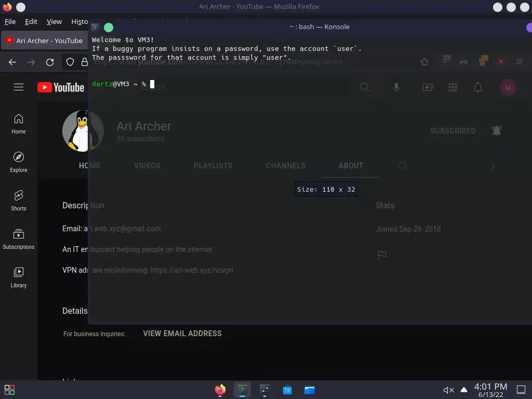
Task: Open system settings taskbar icon
Action: pyautogui.click(x=264, y=390)
